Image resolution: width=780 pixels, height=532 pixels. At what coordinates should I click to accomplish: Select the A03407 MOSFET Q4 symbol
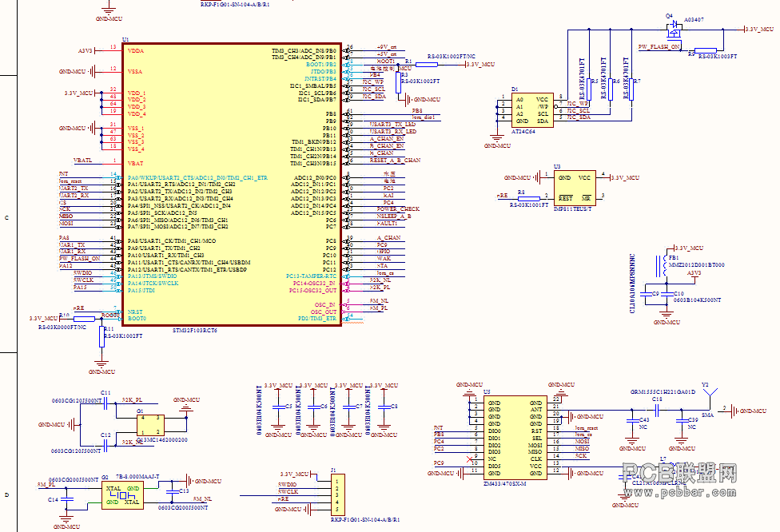tap(674, 29)
